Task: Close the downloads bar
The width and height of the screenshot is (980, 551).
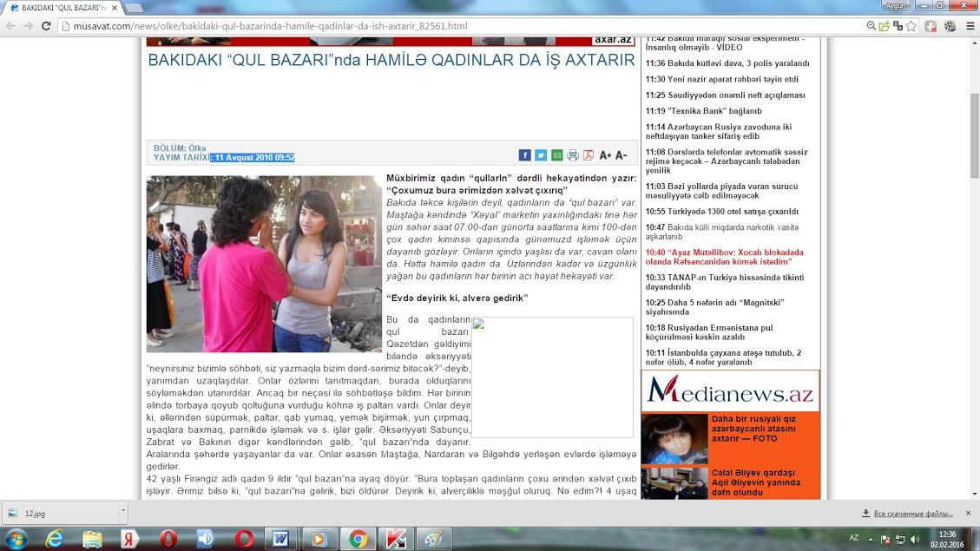Action: click(968, 513)
